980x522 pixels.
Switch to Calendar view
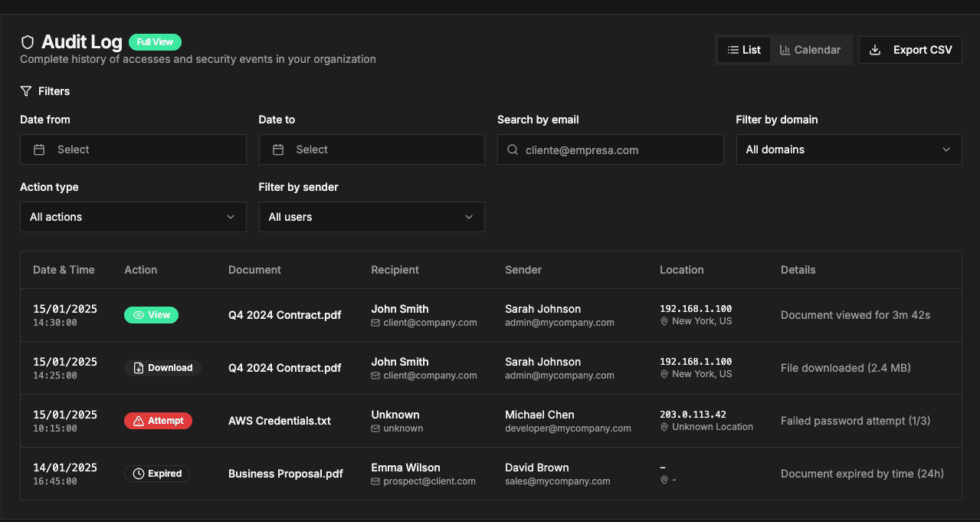[810, 50]
